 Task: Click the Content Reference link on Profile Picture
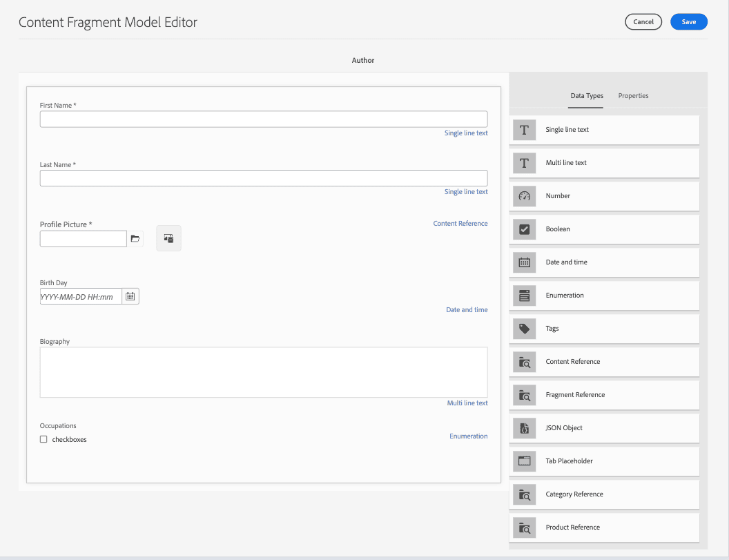[460, 223]
